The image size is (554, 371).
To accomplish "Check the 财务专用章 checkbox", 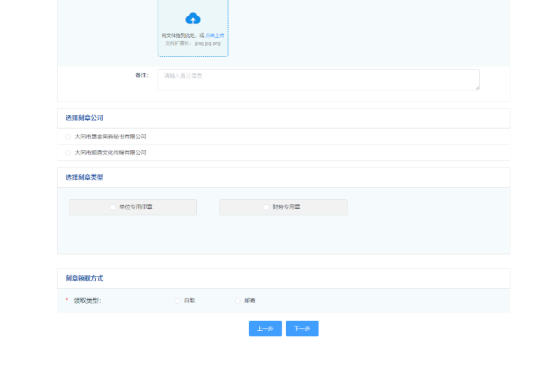I will coord(266,207).
